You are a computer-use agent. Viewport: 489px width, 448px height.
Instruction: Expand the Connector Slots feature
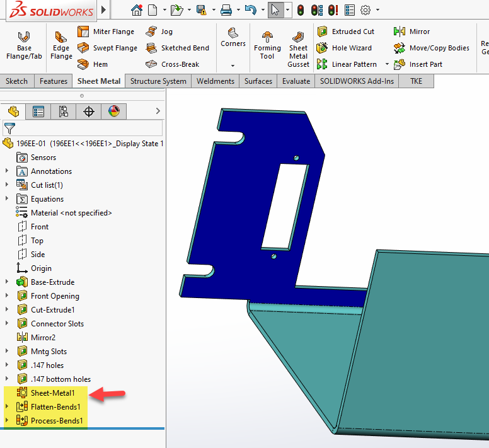pyautogui.click(x=7, y=323)
